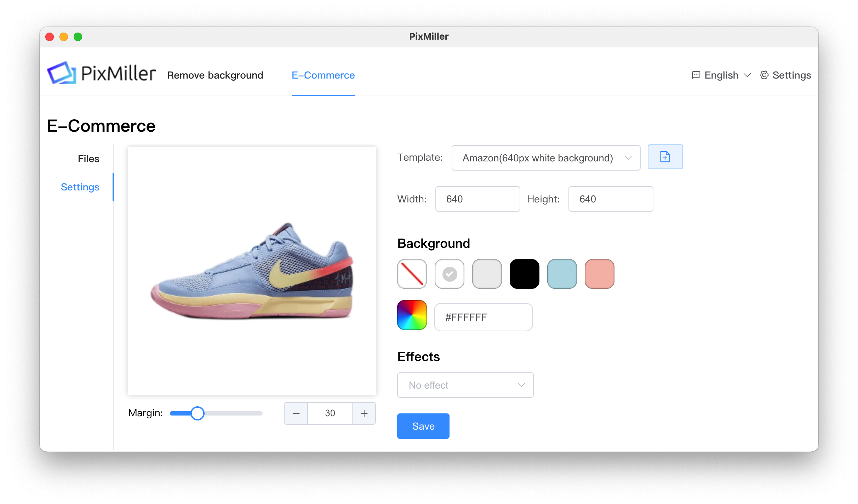Click the green zoom window button
This screenshot has height=504, width=858.
pyautogui.click(x=78, y=37)
